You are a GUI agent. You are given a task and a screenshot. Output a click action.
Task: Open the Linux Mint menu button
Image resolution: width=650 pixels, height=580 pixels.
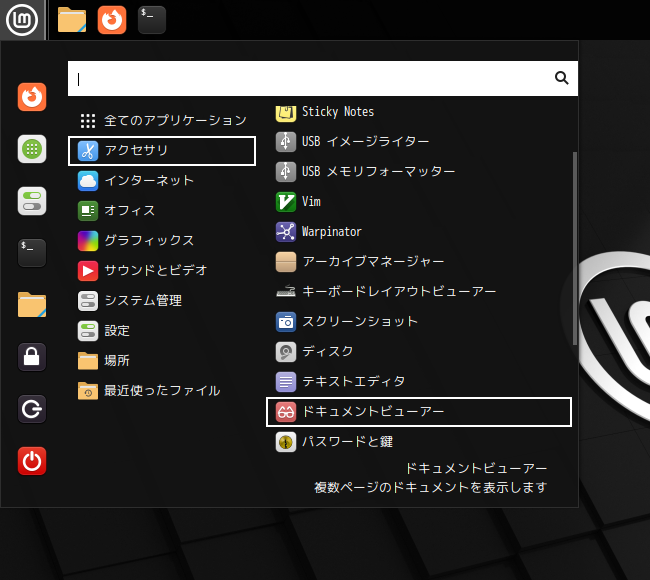click(x=22, y=20)
